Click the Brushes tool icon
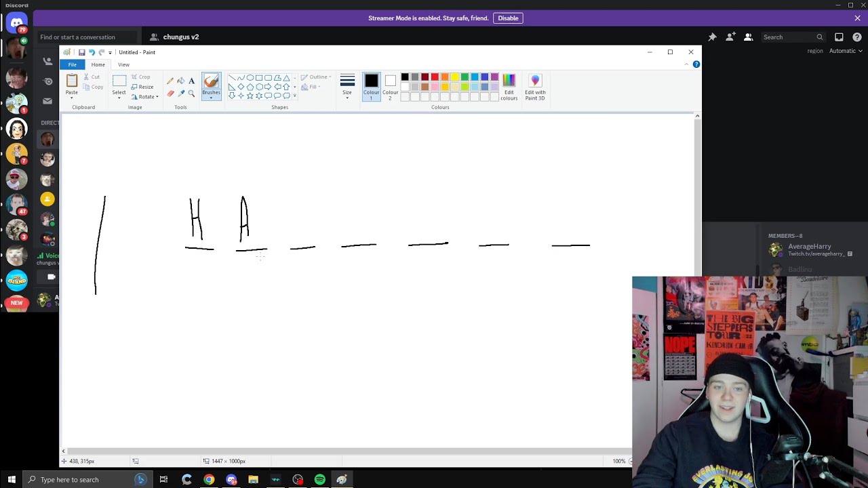 (x=211, y=81)
